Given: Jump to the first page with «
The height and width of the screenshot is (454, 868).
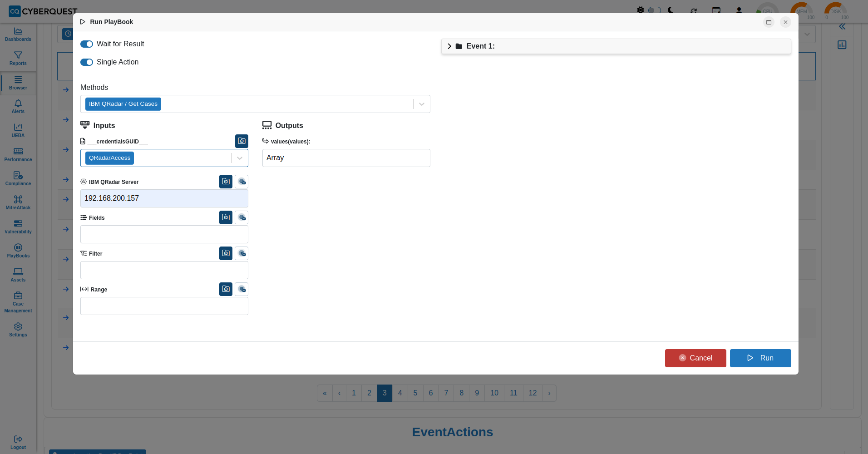Looking at the screenshot, I should pyautogui.click(x=325, y=393).
